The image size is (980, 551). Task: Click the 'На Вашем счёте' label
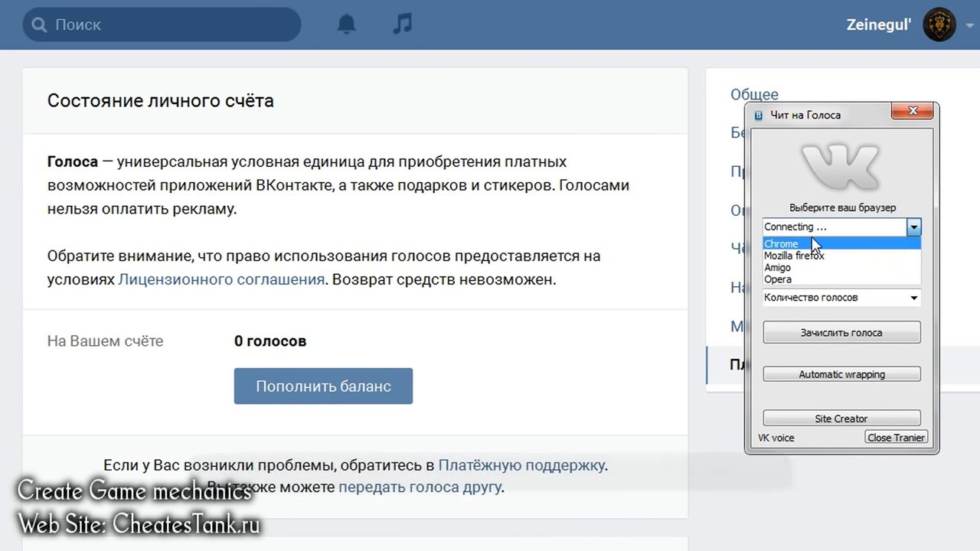coord(105,341)
